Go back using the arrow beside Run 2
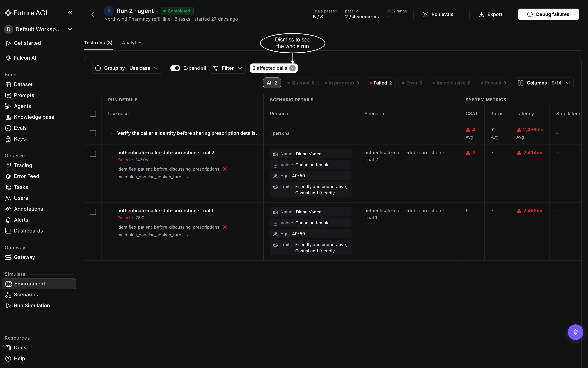The height and width of the screenshot is (368, 588). (x=93, y=14)
